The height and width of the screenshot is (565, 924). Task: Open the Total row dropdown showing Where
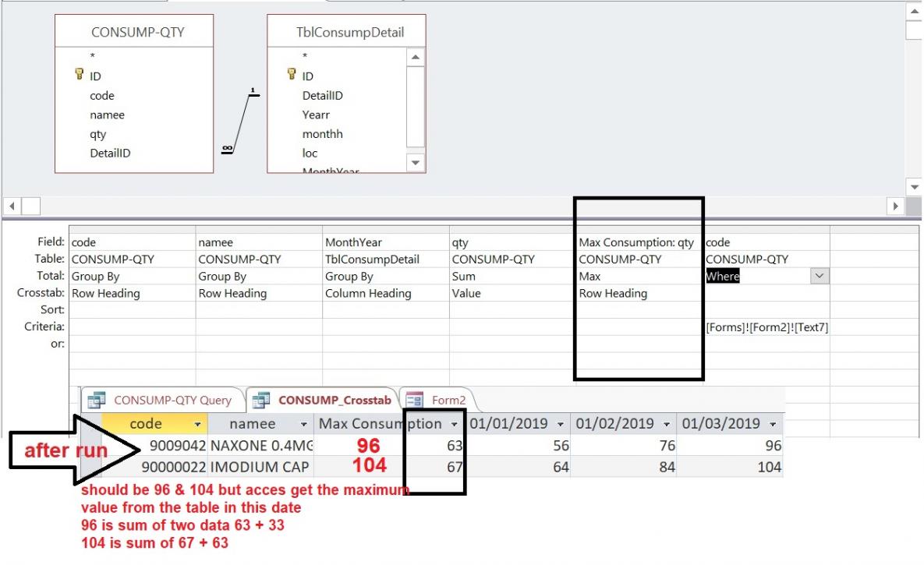click(x=819, y=276)
